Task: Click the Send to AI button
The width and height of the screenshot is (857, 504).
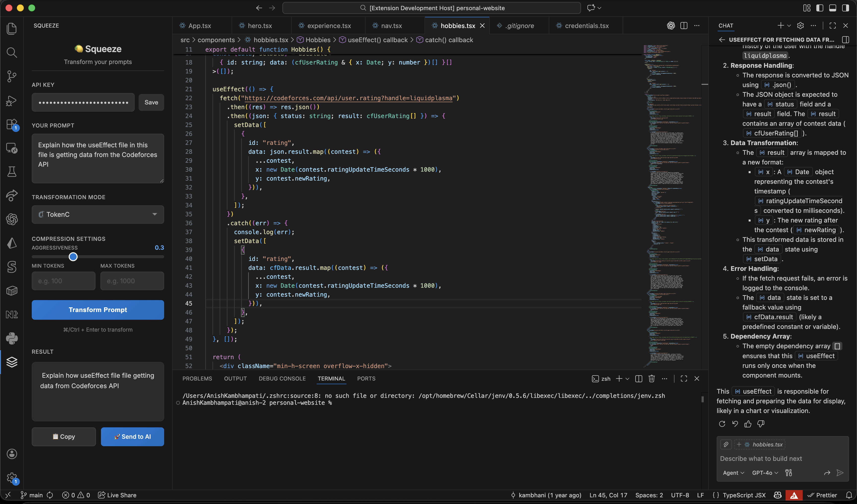Action: click(x=132, y=436)
